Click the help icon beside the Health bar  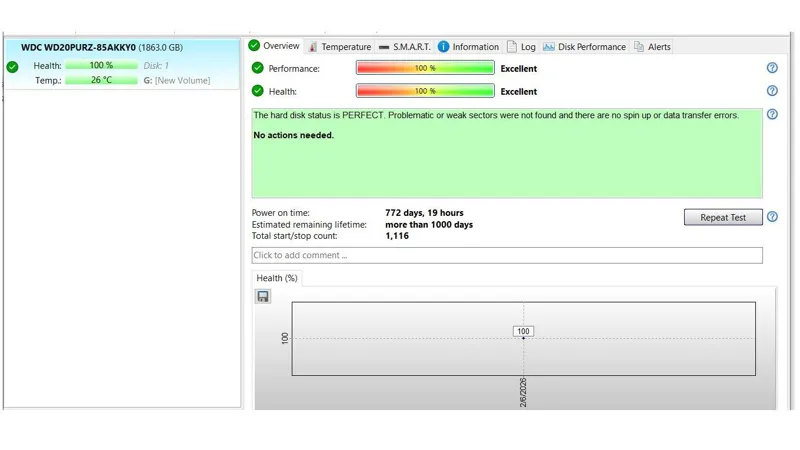(772, 91)
